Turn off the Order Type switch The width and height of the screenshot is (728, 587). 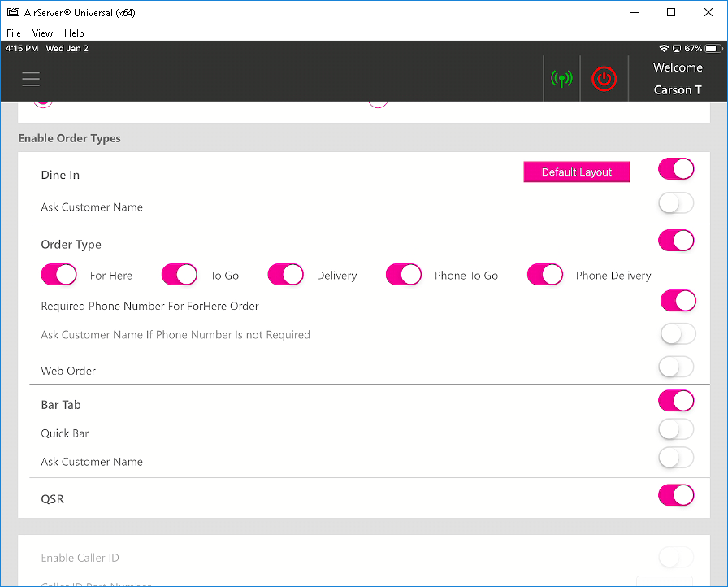[676, 241]
